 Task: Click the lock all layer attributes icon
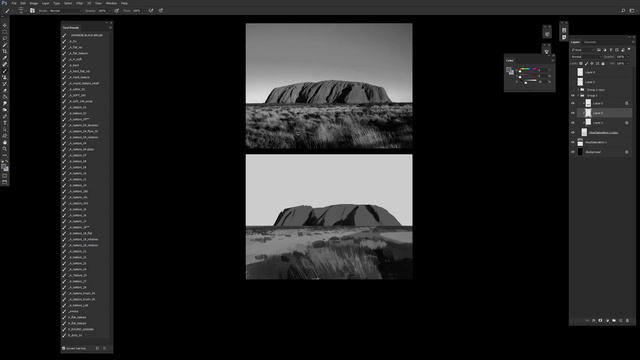[x=603, y=63]
